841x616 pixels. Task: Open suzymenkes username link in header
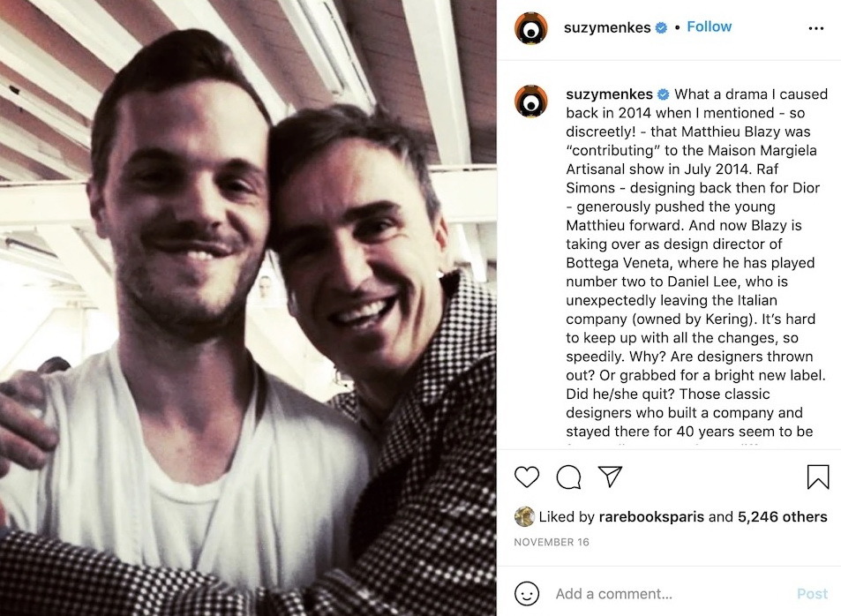(607, 27)
